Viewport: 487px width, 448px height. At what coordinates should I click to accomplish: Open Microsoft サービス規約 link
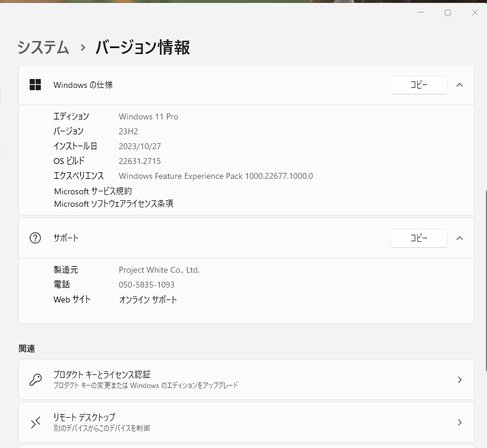click(x=93, y=191)
